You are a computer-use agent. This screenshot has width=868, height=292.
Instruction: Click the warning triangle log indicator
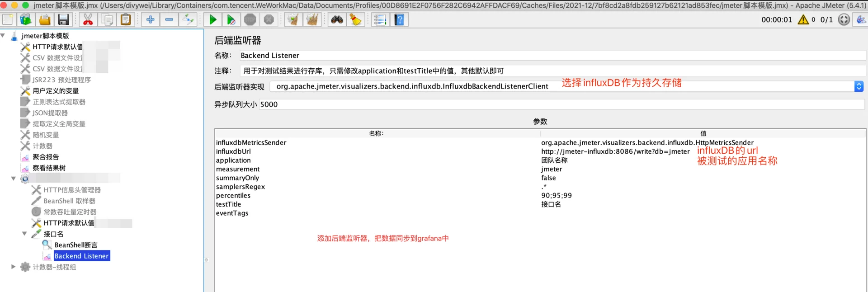(x=803, y=19)
